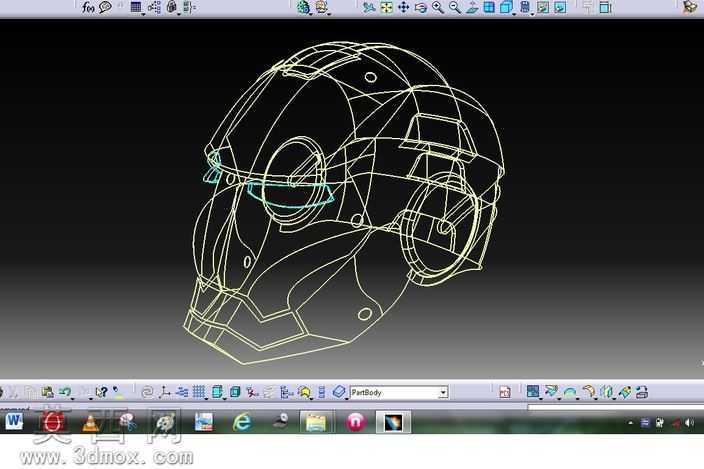Click the Fly mode icon

(369, 7)
